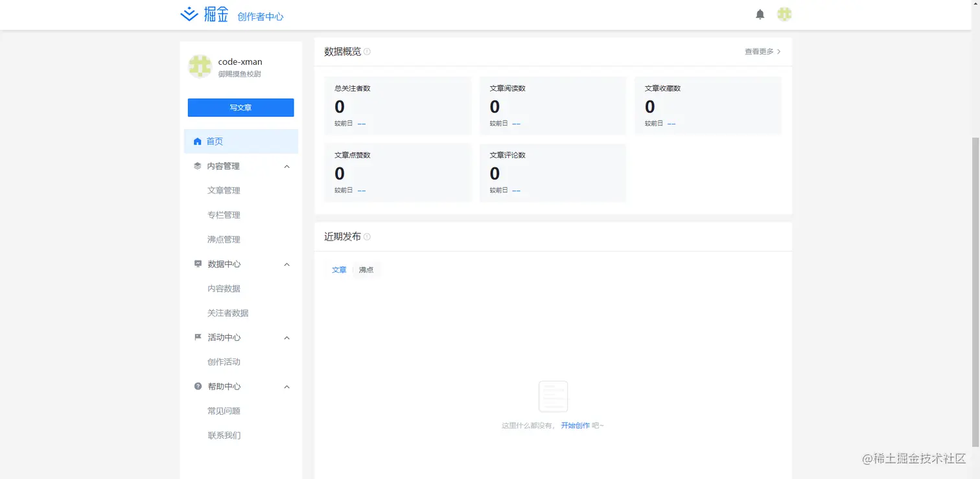The width and height of the screenshot is (980, 479).
Task: Collapse the 内容管理 section chevron
Action: pyautogui.click(x=287, y=167)
